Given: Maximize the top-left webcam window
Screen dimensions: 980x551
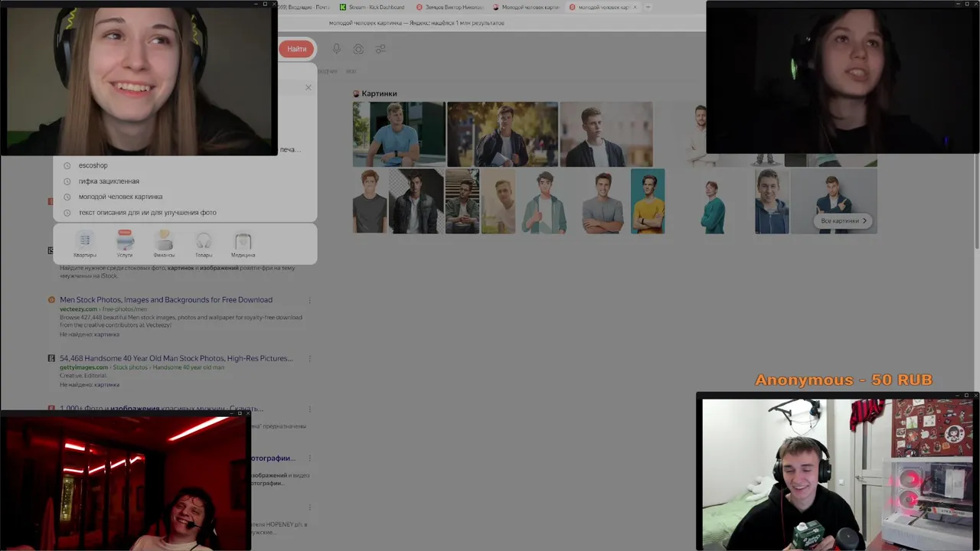Looking at the screenshot, I should point(265,4).
